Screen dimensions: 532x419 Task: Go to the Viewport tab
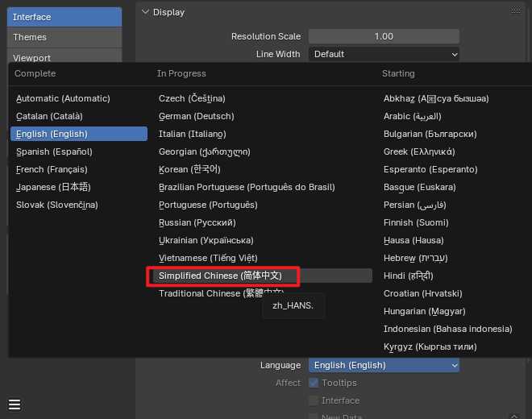click(64, 57)
